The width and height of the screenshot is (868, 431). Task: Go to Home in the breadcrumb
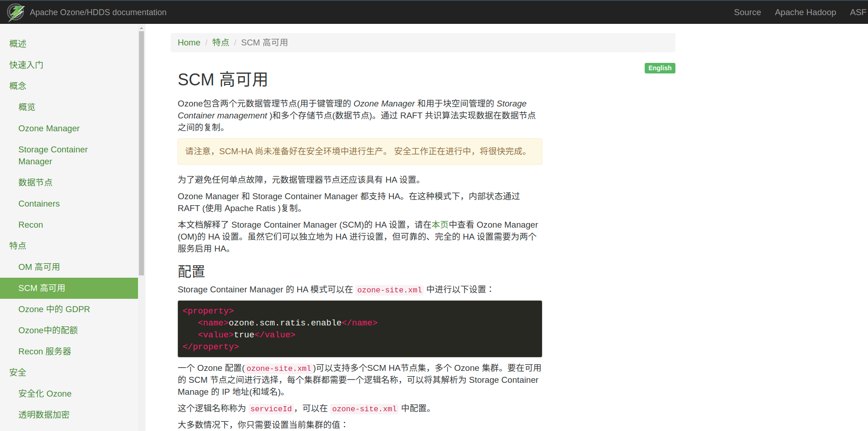[189, 43]
